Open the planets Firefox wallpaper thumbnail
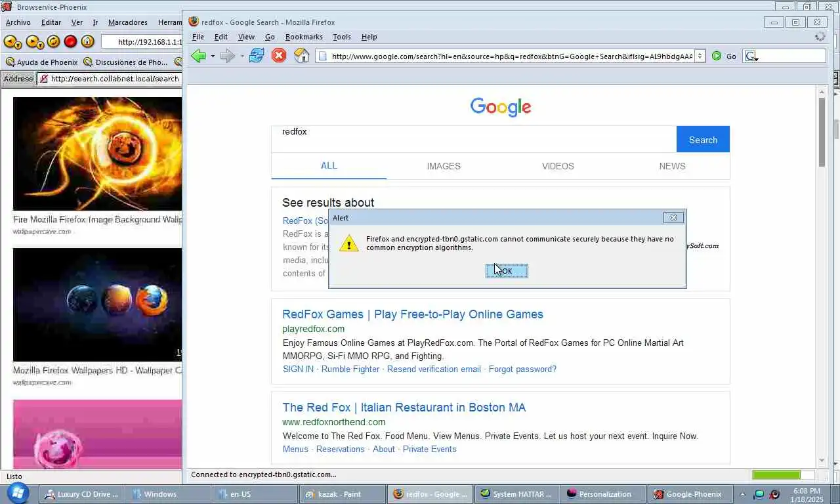The height and width of the screenshot is (504, 840). 97,304
